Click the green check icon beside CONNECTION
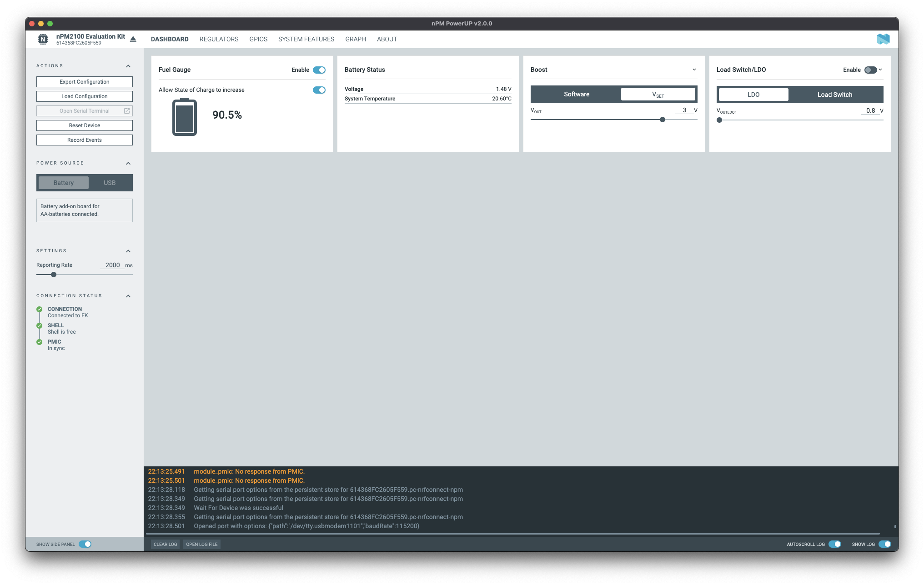Image resolution: width=924 pixels, height=585 pixels. (40, 309)
